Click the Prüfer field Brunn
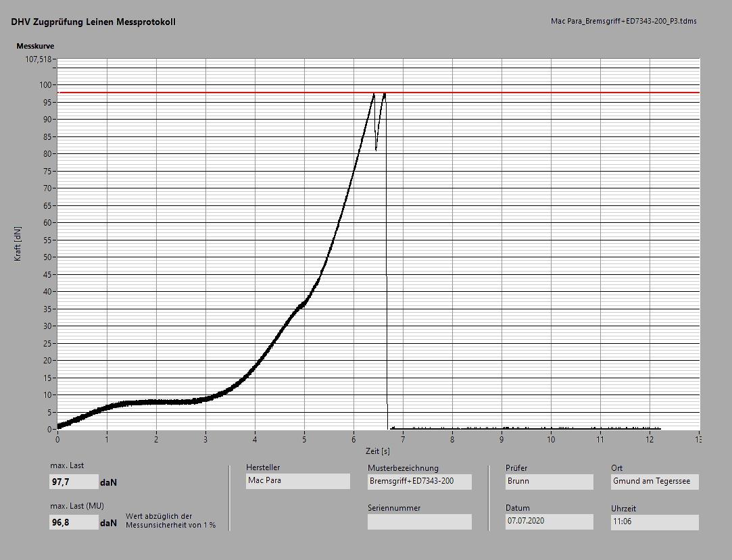Screen dimensions: 732x560 coord(549,482)
